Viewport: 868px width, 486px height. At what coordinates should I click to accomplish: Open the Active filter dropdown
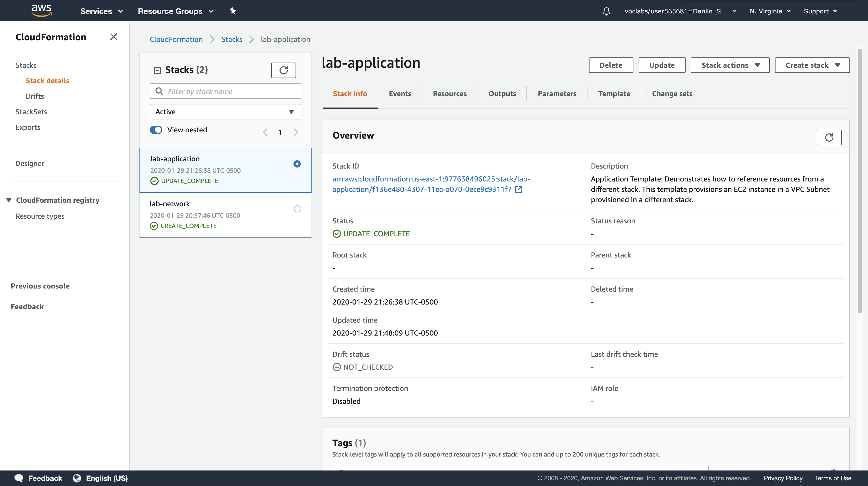pyautogui.click(x=225, y=112)
